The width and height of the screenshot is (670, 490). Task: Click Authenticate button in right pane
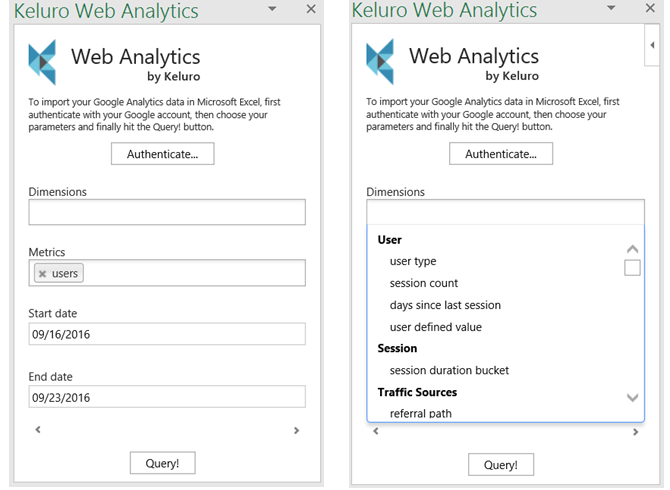[501, 154]
